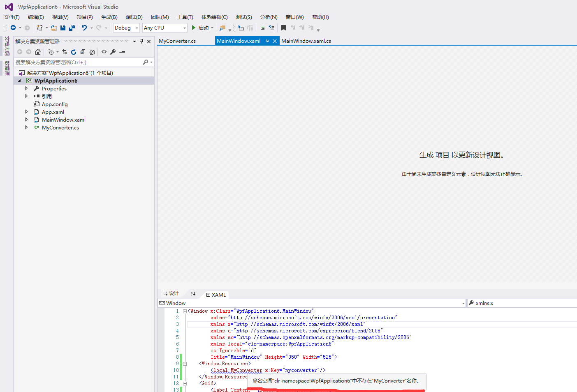
Task: Save the current file with the disk icon
Action: [63, 28]
